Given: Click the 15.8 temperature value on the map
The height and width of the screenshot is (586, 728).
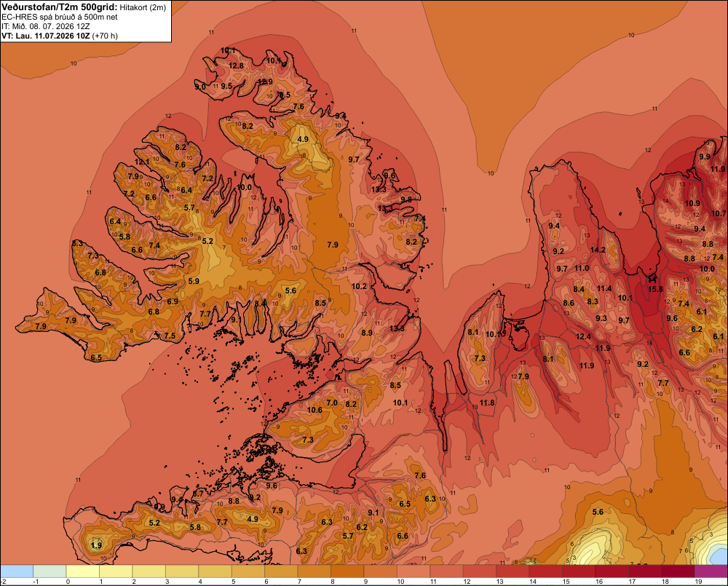Looking at the screenshot, I should (x=655, y=289).
